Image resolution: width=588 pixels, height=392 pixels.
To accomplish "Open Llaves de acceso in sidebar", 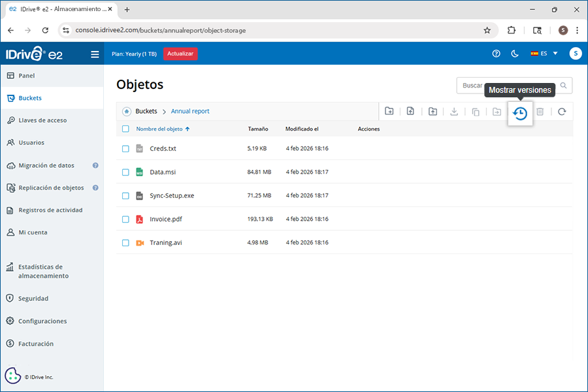I will 42,120.
